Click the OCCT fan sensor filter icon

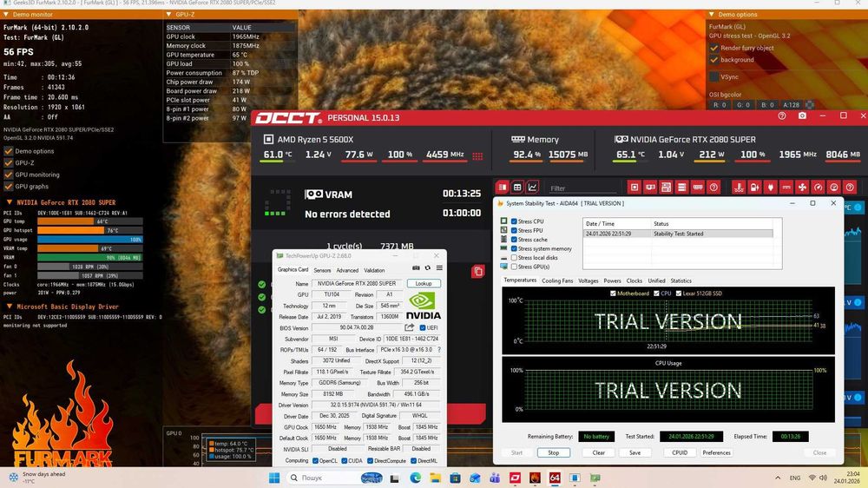[802, 188]
